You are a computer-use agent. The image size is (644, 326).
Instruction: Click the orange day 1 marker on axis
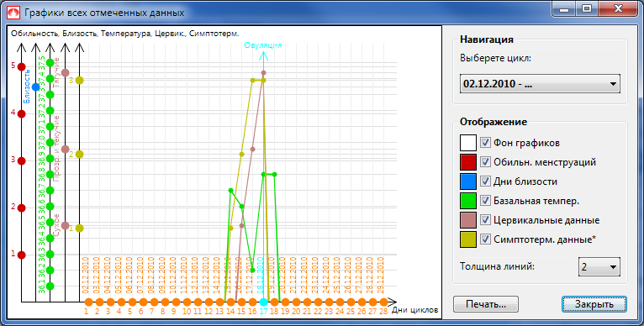pos(88,302)
